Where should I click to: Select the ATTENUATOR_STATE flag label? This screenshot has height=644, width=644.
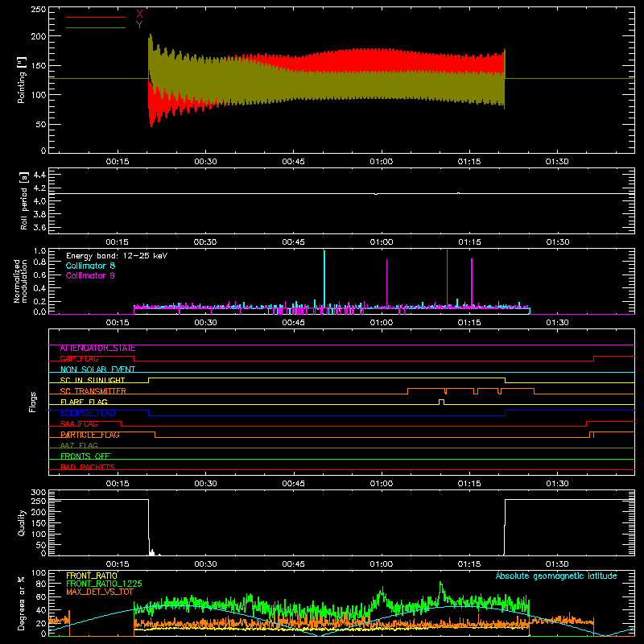pos(97,349)
